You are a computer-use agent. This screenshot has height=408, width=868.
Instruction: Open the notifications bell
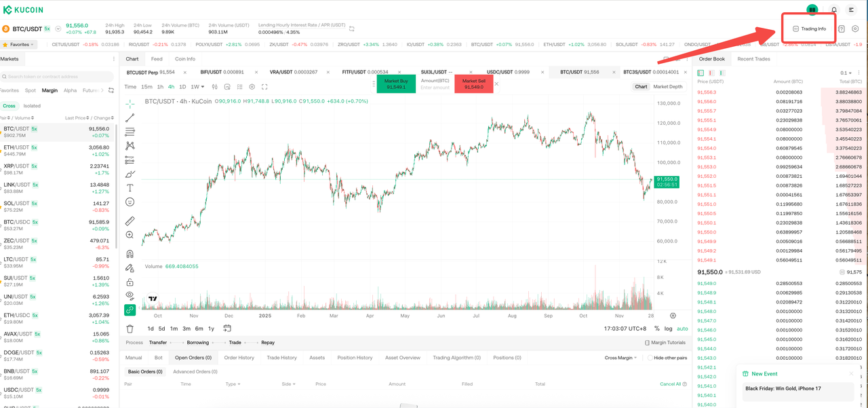pyautogui.click(x=834, y=10)
